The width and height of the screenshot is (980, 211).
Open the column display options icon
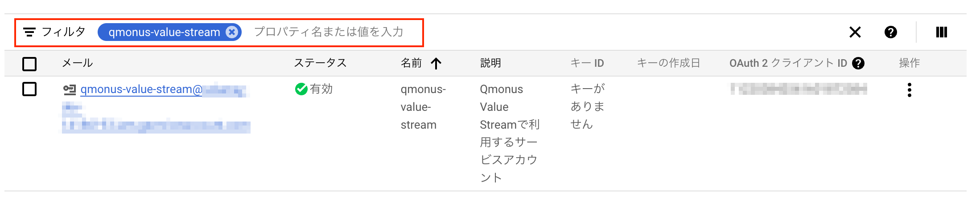[x=941, y=32]
